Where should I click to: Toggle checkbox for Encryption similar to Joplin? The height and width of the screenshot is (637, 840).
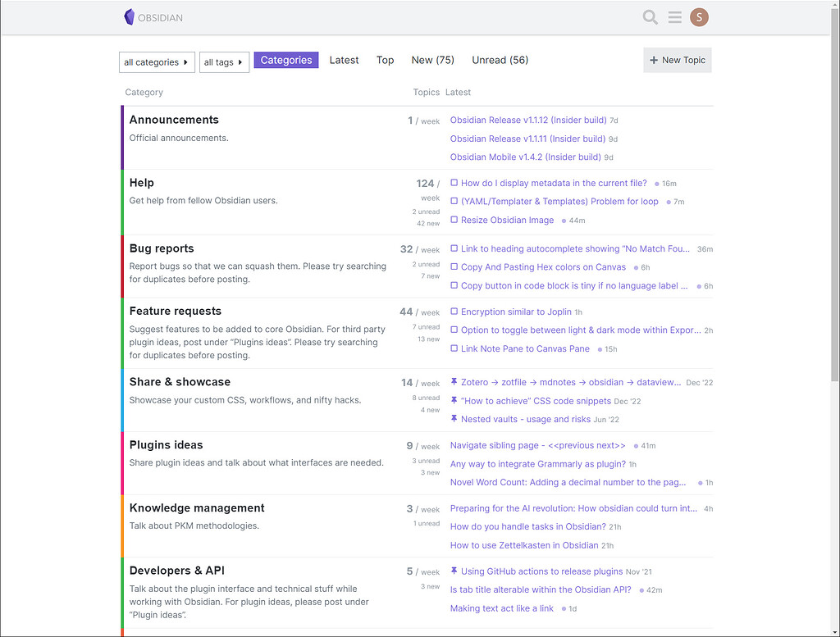tap(454, 312)
